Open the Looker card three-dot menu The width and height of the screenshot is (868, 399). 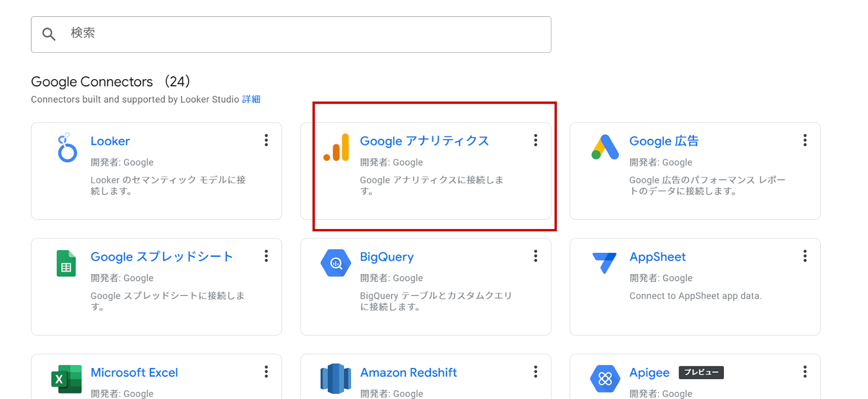click(x=266, y=141)
